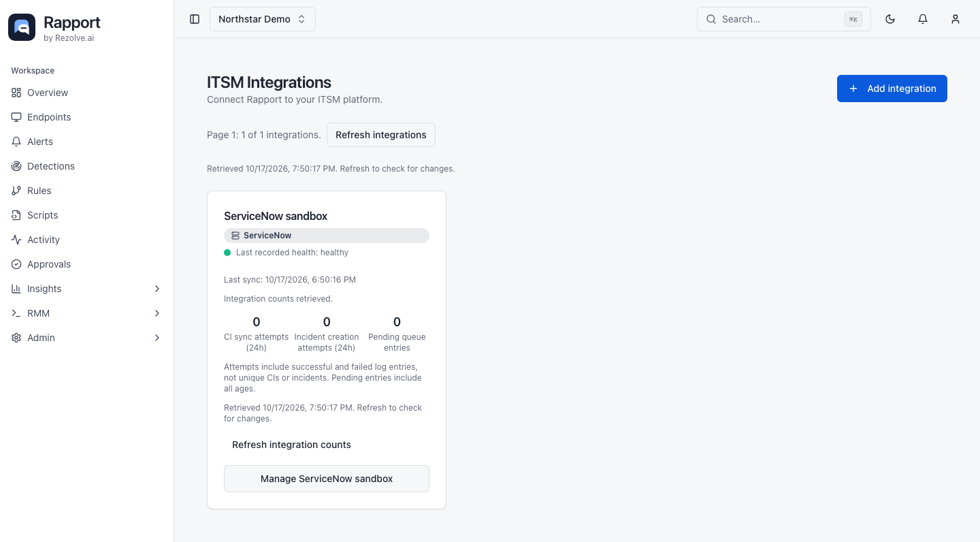Click the Rules branch icon
This screenshot has height=542, width=980.
coord(16,191)
